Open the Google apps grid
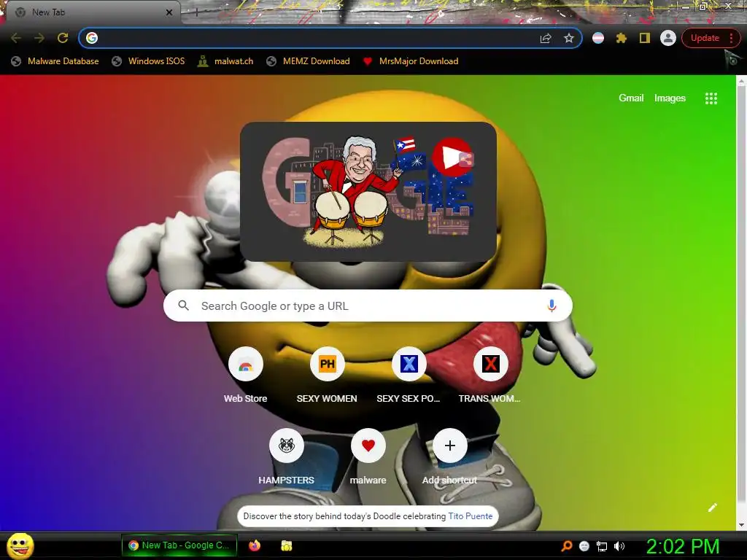 pos(711,98)
